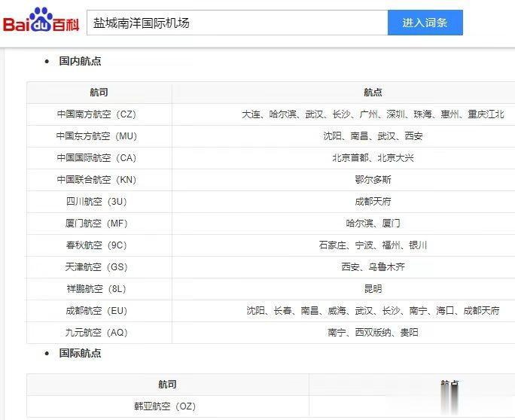This screenshot has height=420, width=515.
Task: Click the Baidu Baike logo
Action: click(x=41, y=20)
